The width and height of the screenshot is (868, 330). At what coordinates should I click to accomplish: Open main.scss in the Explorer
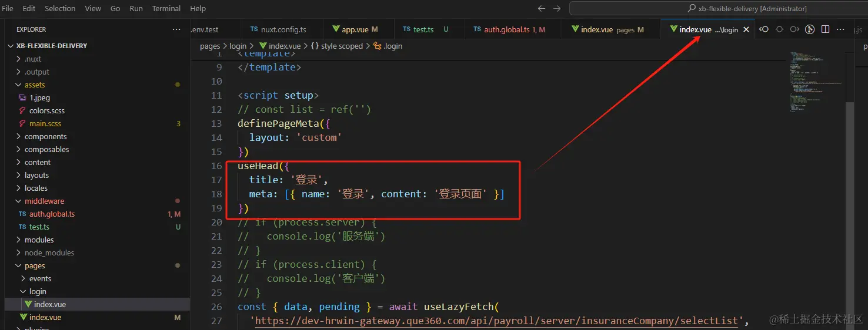coord(97,123)
